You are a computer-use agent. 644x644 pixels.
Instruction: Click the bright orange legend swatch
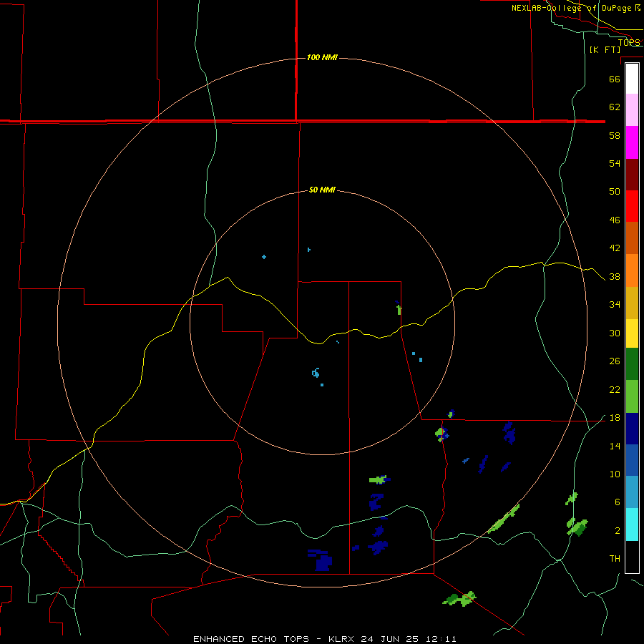pos(632,270)
